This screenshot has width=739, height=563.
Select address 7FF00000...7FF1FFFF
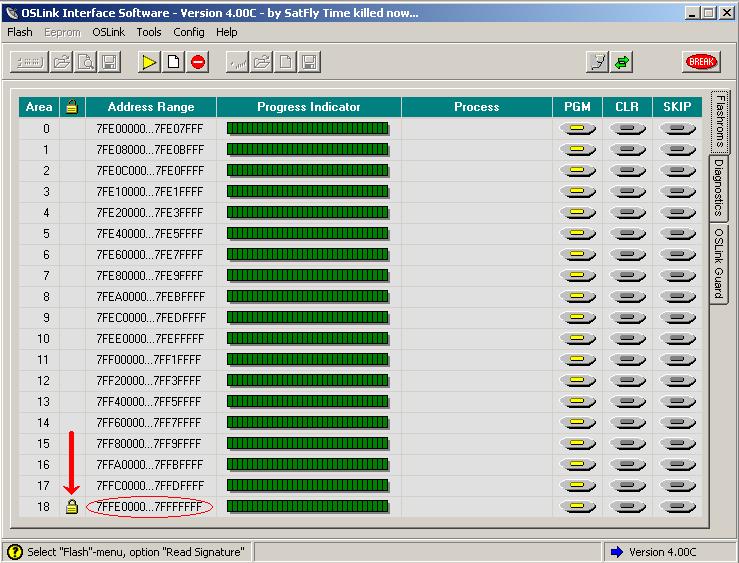pos(148,360)
